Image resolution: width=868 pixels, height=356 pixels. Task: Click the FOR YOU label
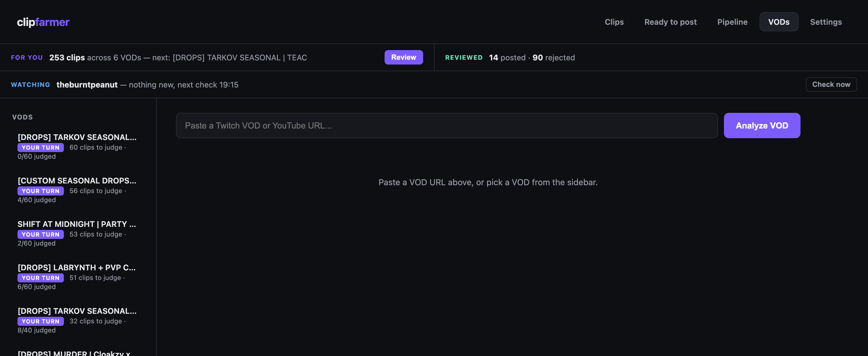point(27,58)
